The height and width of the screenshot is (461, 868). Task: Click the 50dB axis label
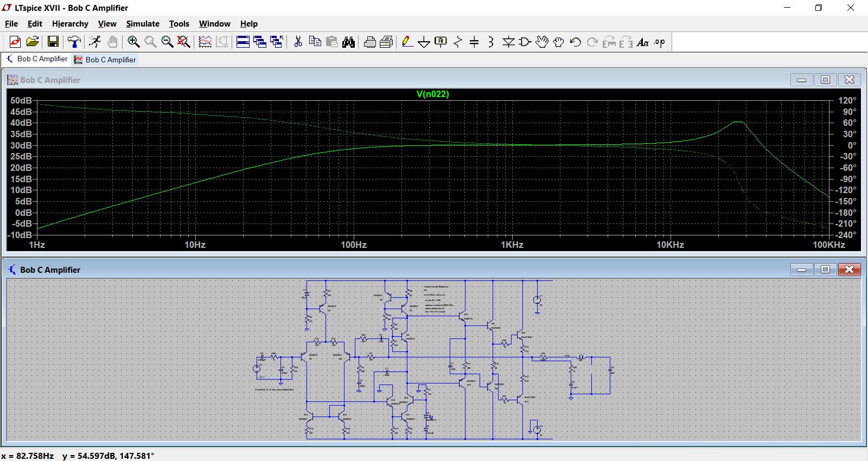click(21, 100)
